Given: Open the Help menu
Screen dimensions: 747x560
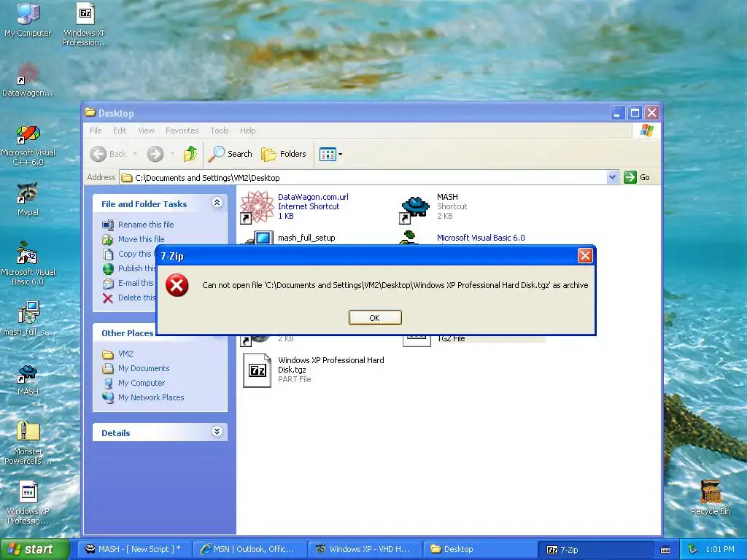Looking at the screenshot, I should tap(248, 131).
